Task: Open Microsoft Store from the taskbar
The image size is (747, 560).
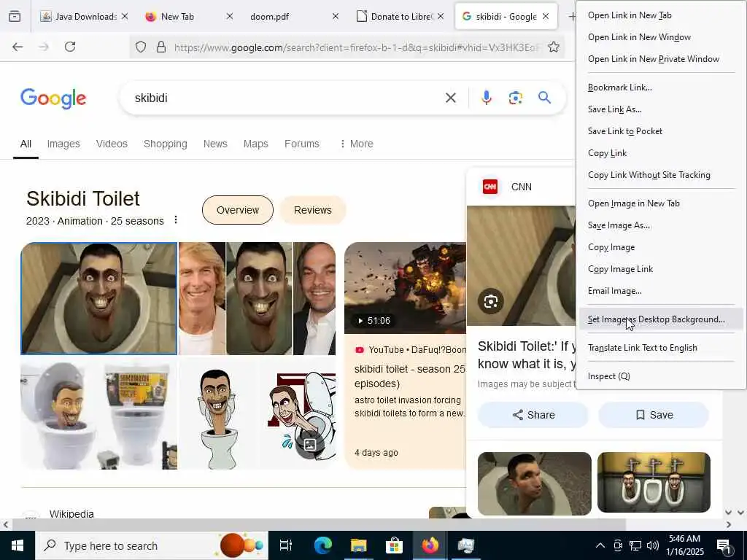Action: tap(394, 545)
